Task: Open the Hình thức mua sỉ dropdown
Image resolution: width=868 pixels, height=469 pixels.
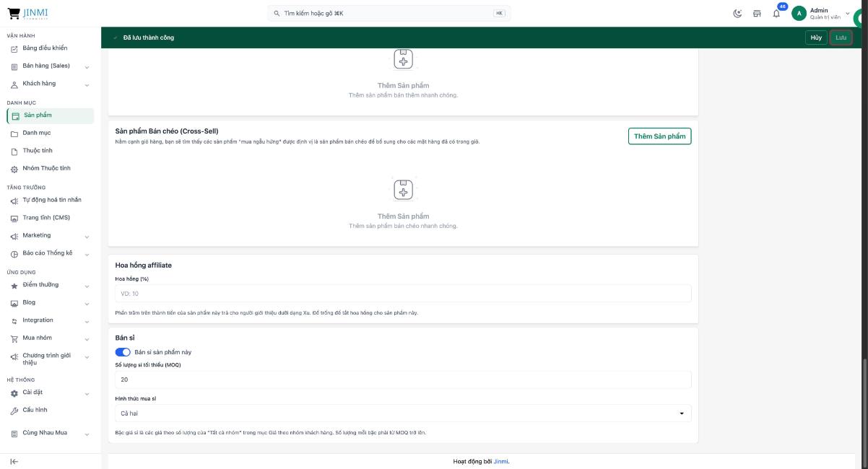Action: click(403, 413)
